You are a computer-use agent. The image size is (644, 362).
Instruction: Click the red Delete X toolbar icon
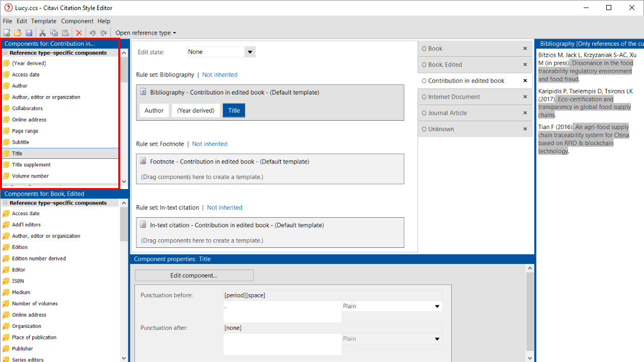point(79,33)
